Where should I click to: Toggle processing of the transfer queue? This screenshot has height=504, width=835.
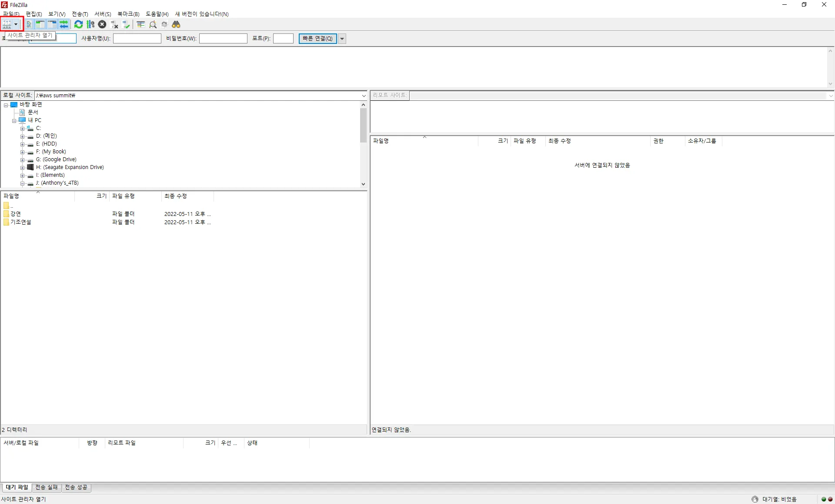[x=90, y=24]
